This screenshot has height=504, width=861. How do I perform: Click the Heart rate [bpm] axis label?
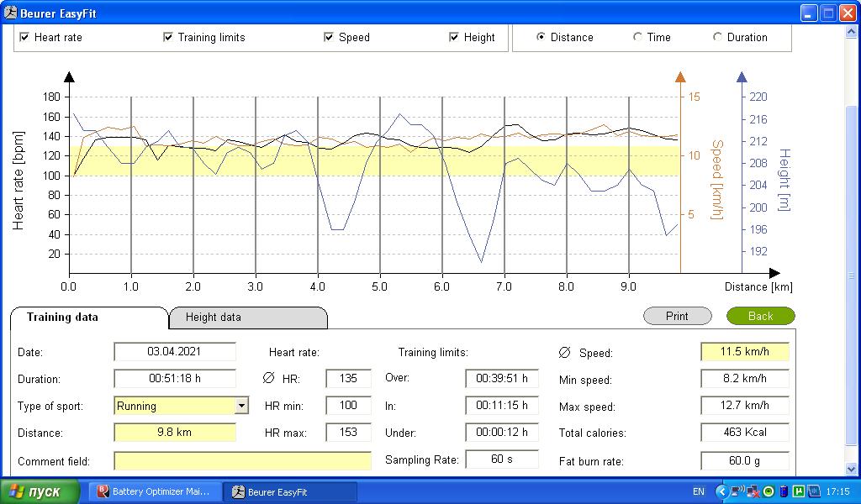pyautogui.click(x=18, y=181)
